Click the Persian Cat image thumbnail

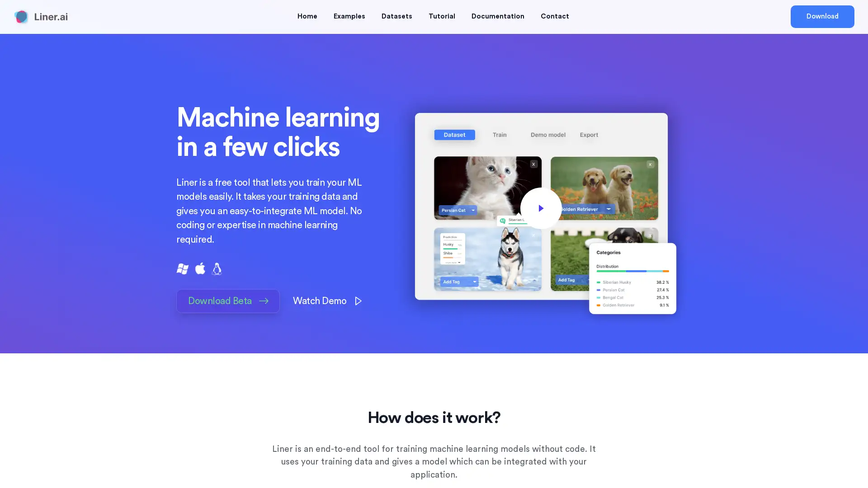click(x=486, y=188)
